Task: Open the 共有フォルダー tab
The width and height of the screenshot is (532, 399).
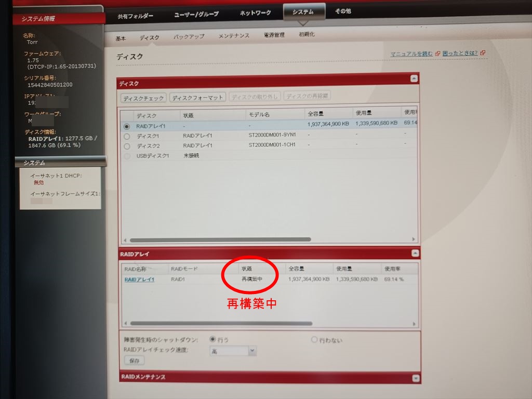Action: pos(135,16)
